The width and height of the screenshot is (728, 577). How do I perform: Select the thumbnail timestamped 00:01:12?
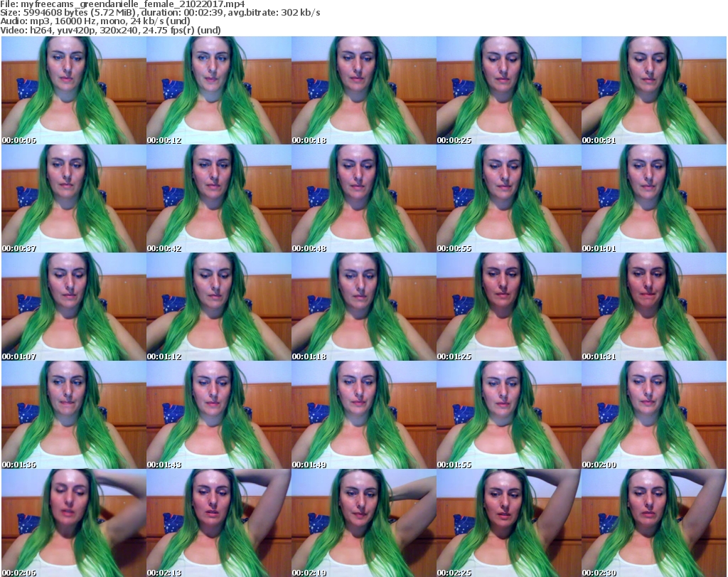(x=219, y=307)
